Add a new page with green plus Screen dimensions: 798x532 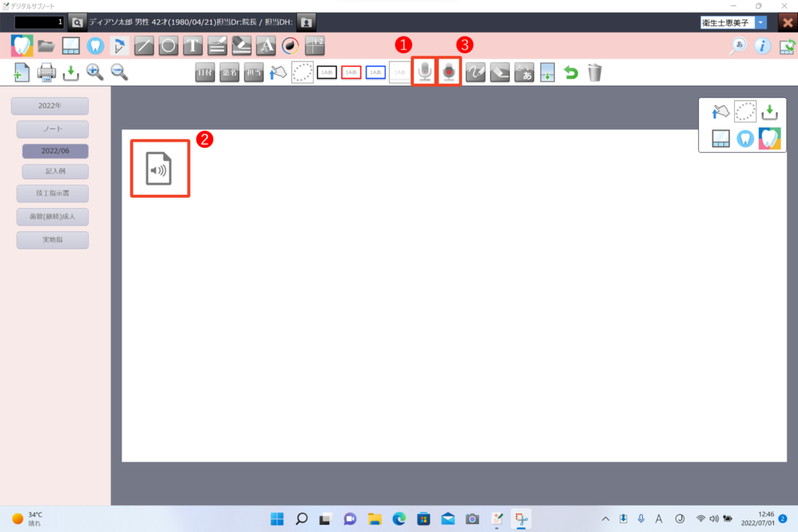[x=22, y=72]
